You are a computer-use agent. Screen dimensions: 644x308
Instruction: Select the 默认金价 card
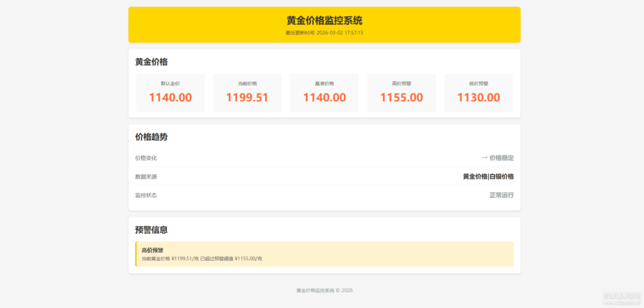click(x=170, y=92)
